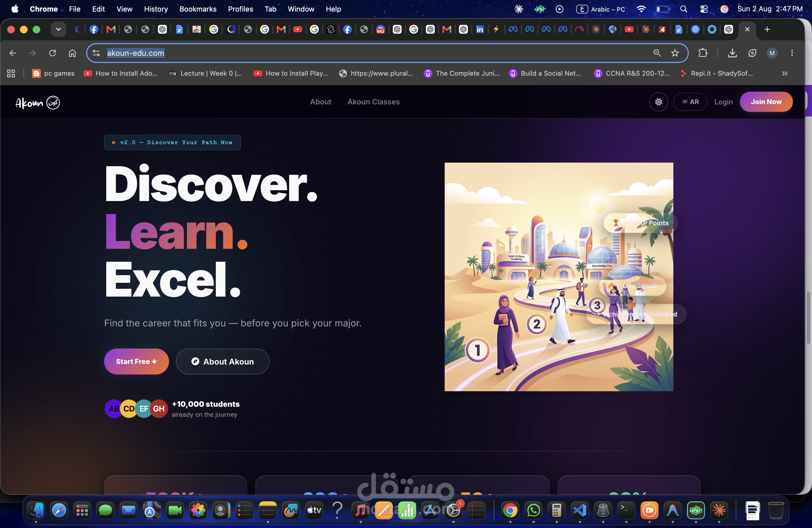Switch to the tab with 942 badge
Viewport: 812px width, 528px height.
380,29
